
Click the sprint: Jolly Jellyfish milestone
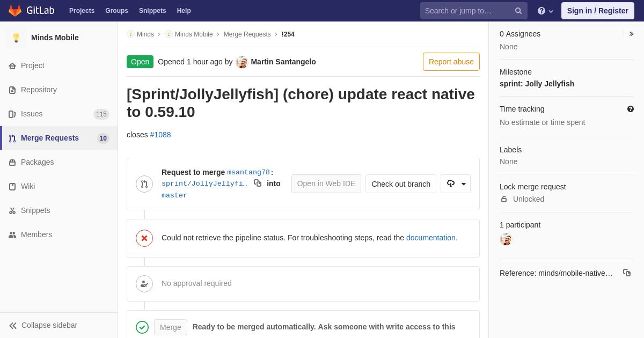[x=537, y=84]
